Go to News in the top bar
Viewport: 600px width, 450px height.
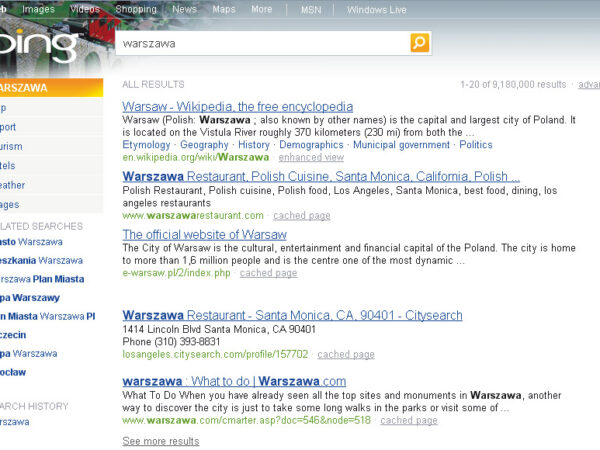point(184,9)
